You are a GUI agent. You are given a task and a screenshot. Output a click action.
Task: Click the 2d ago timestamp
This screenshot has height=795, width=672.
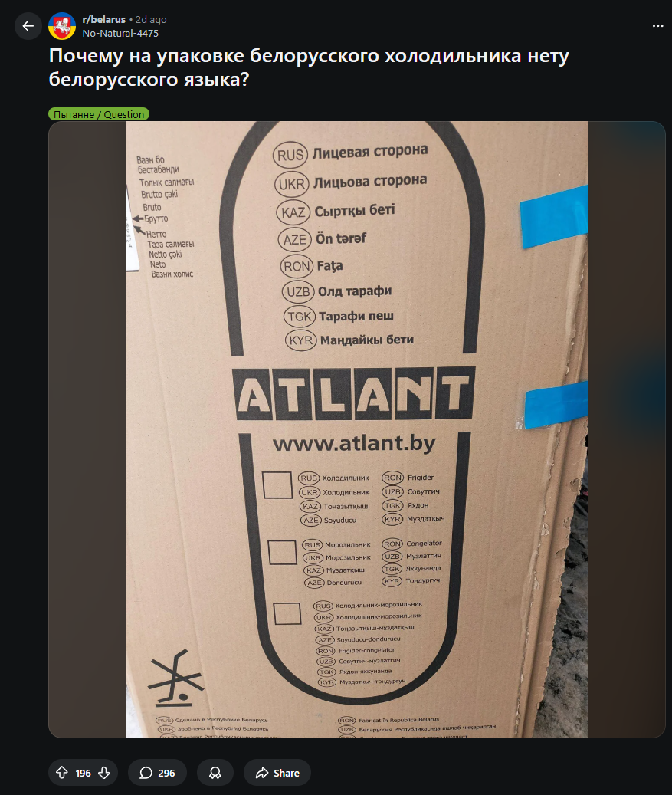151,19
